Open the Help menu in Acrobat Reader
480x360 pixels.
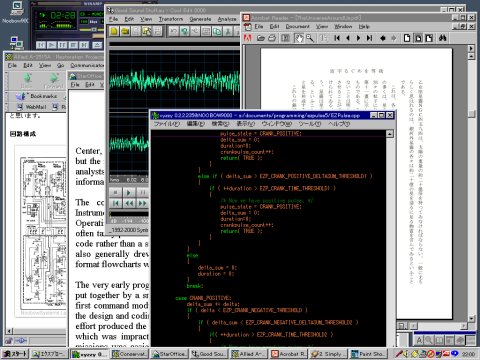point(364,26)
